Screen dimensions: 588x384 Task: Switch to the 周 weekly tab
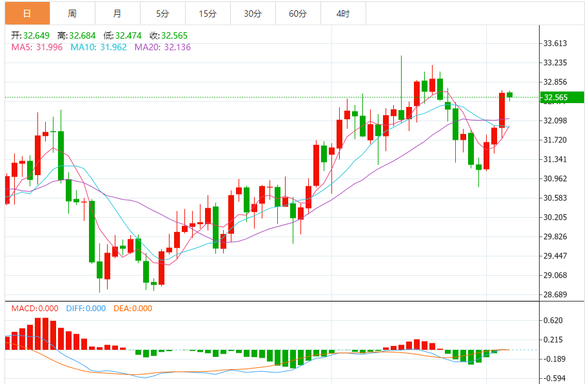click(72, 14)
